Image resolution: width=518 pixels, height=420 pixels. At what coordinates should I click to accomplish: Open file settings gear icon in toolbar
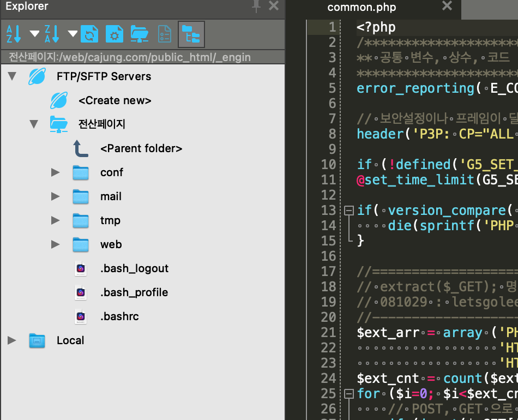click(114, 34)
